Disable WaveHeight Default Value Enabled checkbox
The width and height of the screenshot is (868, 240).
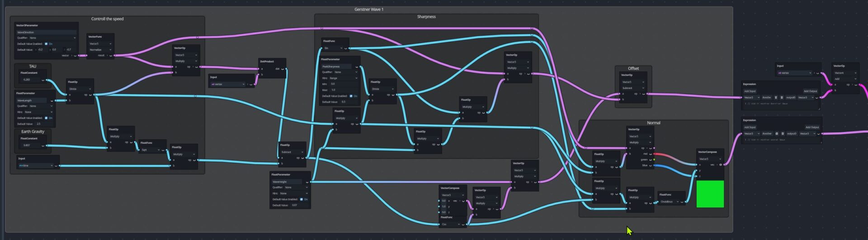pos(302,199)
